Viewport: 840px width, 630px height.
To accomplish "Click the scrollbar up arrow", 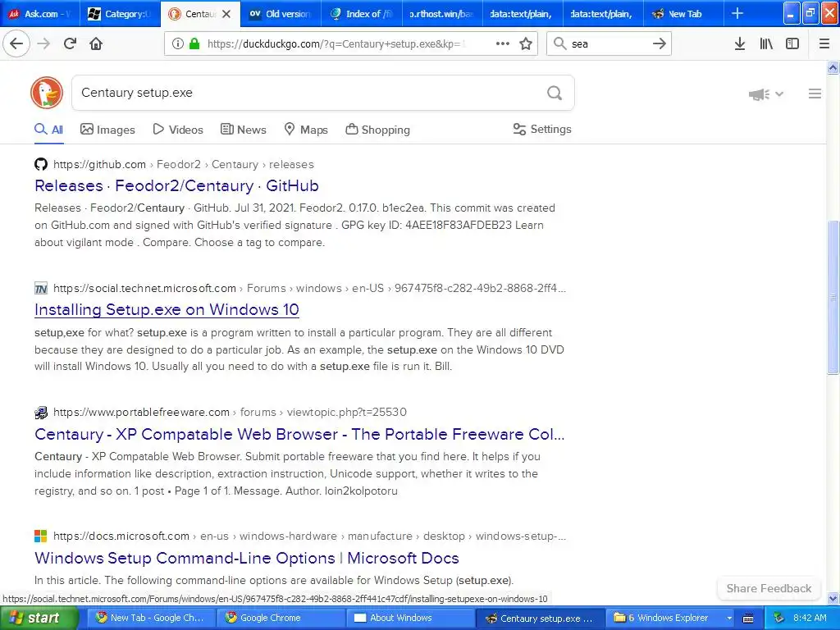I will point(833,67).
